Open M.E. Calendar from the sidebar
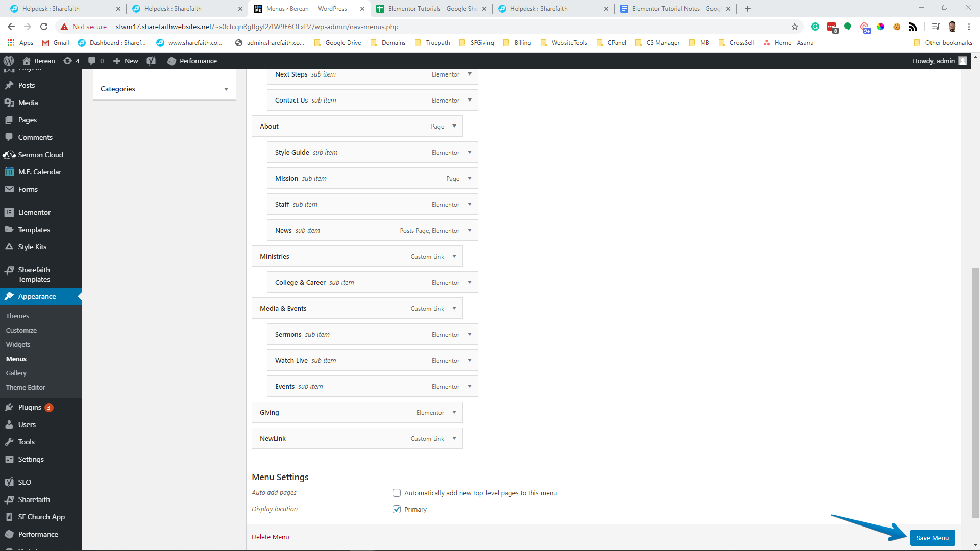980x551 pixels. coord(39,172)
